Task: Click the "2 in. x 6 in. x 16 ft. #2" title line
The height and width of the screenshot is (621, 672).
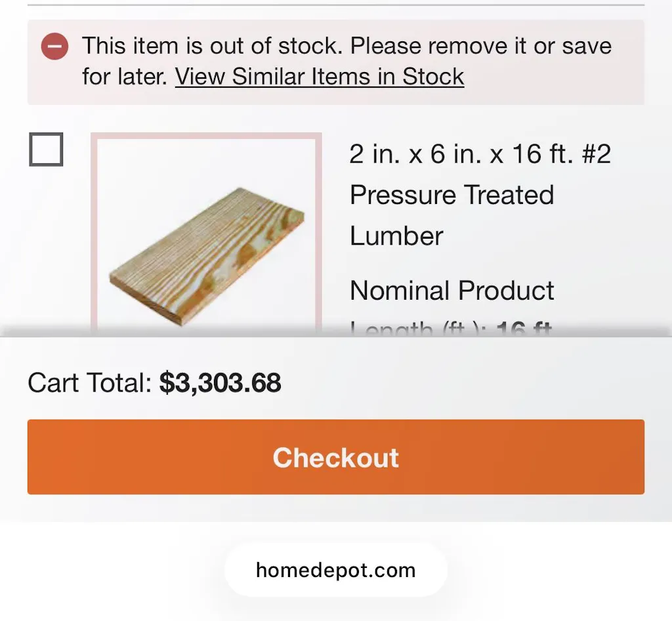Action: click(x=480, y=154)
